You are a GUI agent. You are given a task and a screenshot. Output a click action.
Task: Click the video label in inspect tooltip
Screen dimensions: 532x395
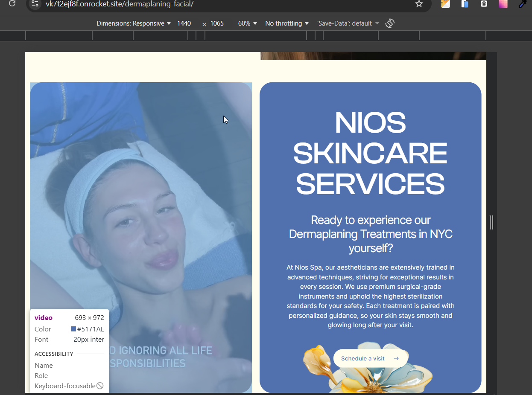click(x=44, y=318)
